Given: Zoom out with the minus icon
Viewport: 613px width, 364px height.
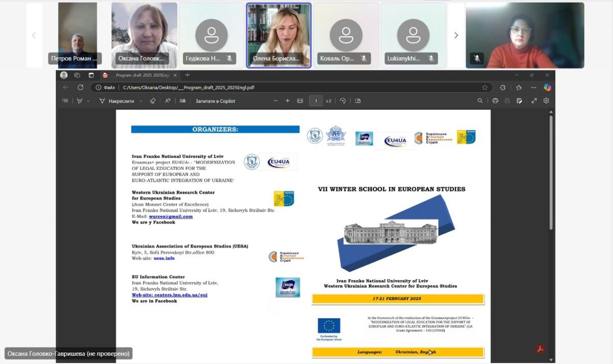Looking at the screenshot, I should click(x=276, y=101).
